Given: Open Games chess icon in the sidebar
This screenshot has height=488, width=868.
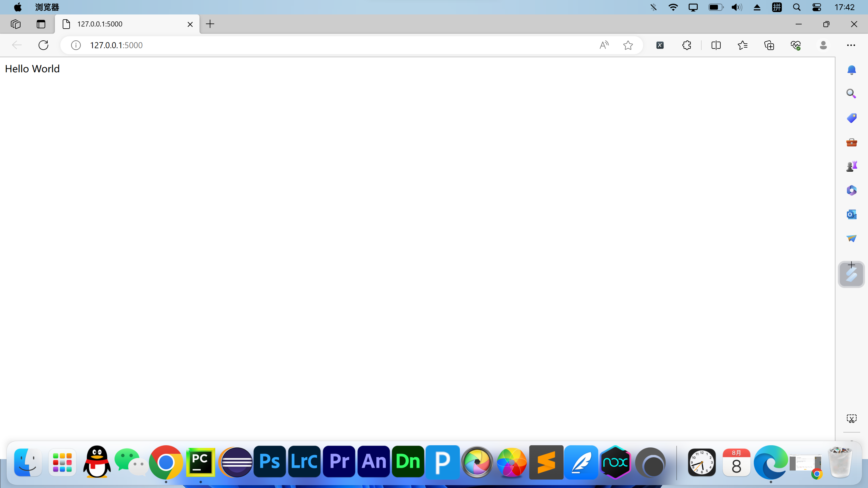Looking at the screenshot, I should 851,166.
